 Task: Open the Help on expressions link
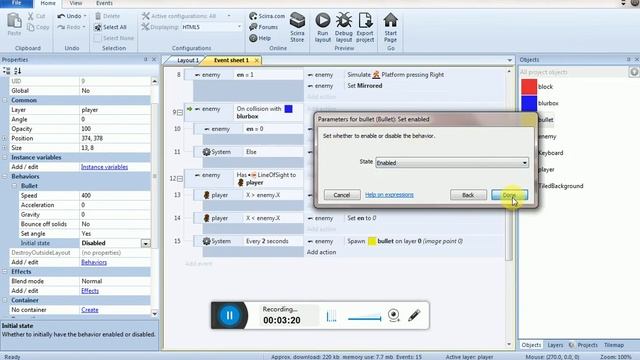(x=389, y=195)
